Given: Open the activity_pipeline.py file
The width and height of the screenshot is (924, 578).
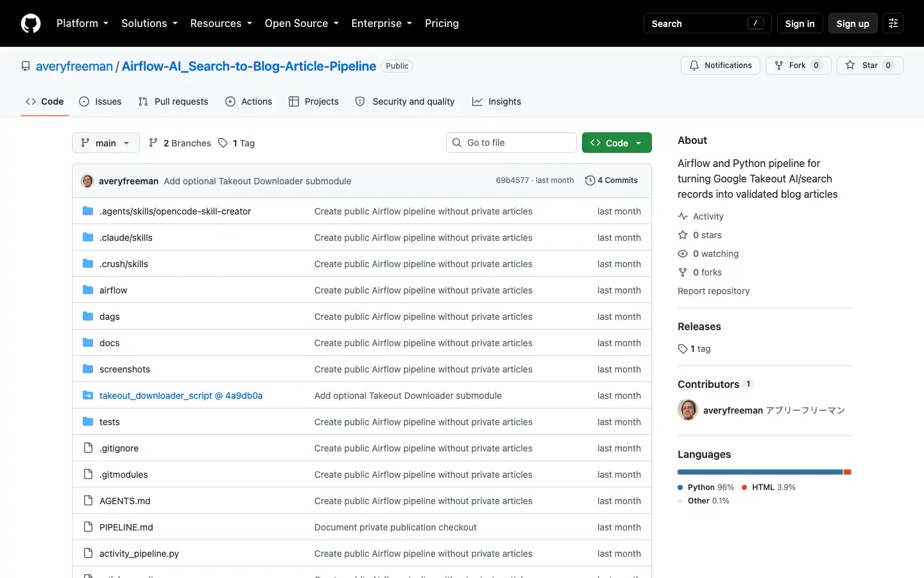Looking at the screenshot, I should (139, 554).
